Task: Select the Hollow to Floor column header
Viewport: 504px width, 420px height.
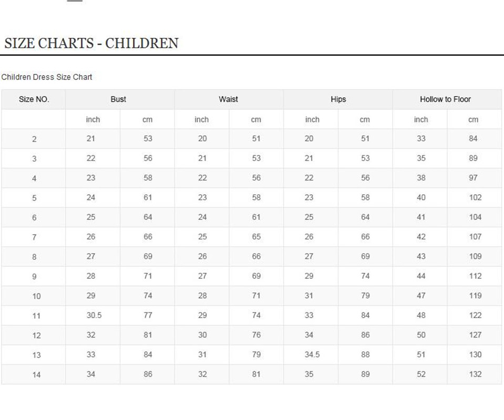Action: point(445,99)
